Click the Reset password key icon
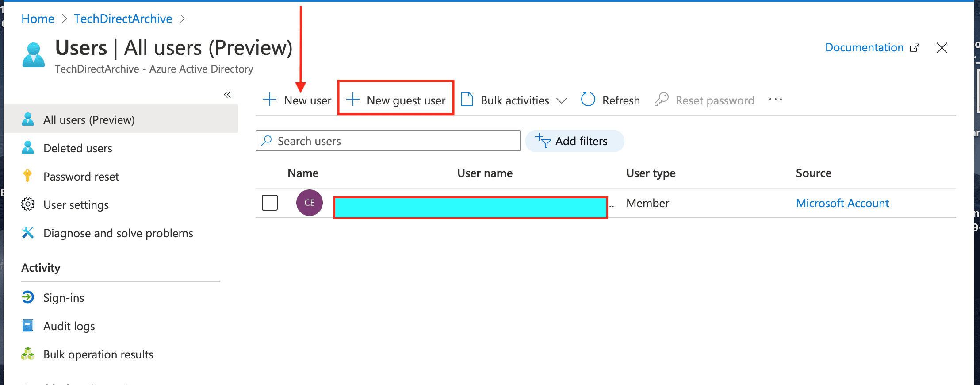 click(661, 100)
